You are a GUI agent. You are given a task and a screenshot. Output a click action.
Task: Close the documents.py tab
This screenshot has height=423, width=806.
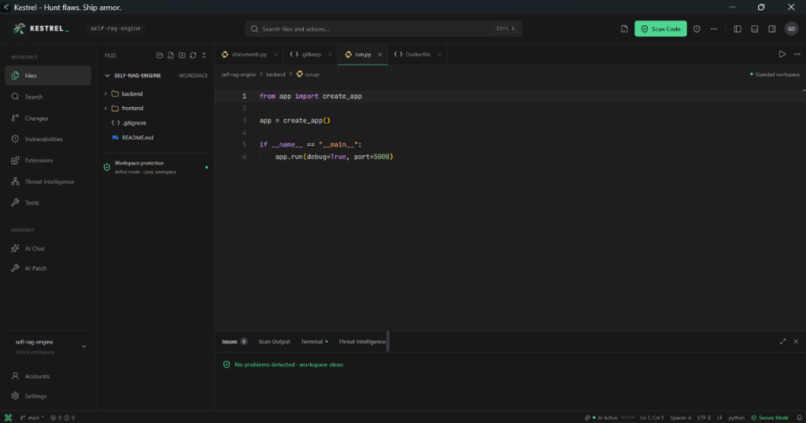pos(276,54)
